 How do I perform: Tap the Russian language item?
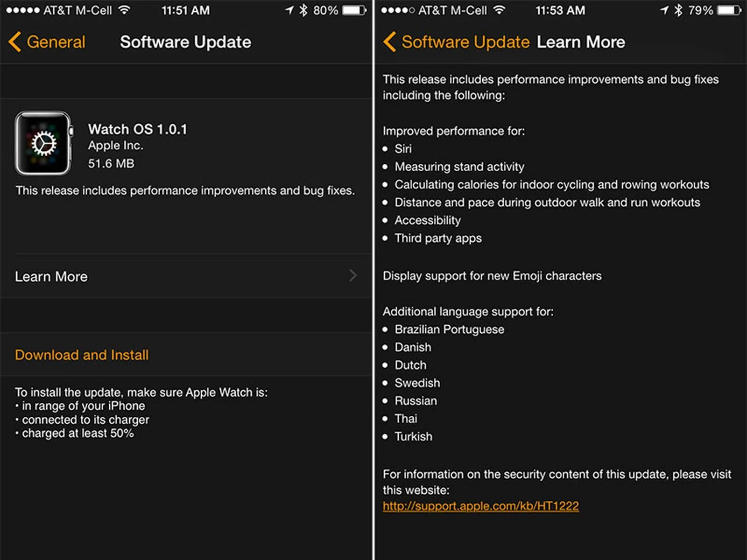[416, 401]
